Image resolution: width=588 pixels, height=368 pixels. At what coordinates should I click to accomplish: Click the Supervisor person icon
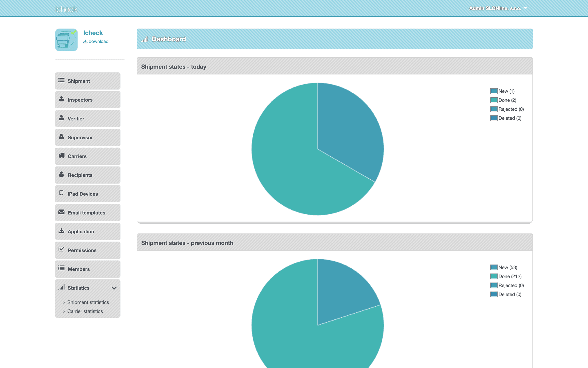pyautogui.click(x=62, y=137)
